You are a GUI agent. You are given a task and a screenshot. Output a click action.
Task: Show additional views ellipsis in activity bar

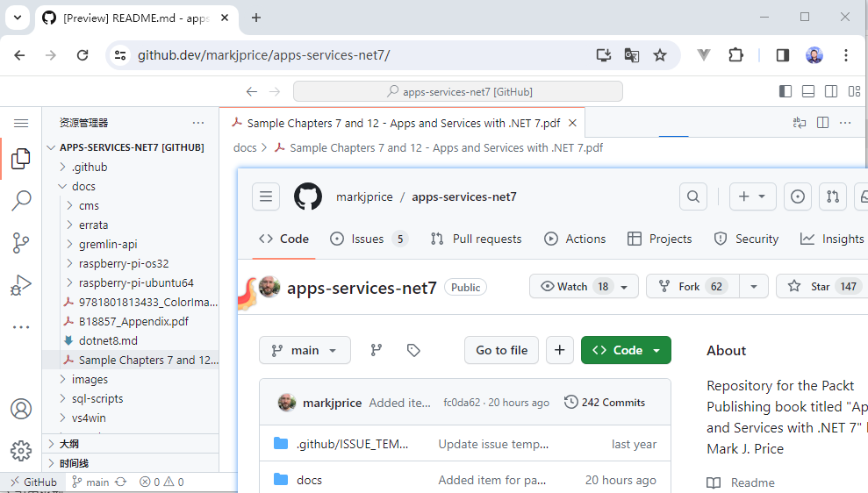point(21,327)
